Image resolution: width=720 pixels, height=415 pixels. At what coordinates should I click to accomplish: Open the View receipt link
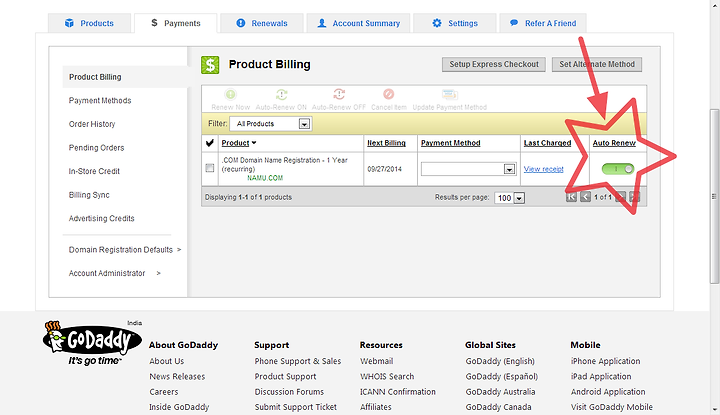[x=544, y=169]
